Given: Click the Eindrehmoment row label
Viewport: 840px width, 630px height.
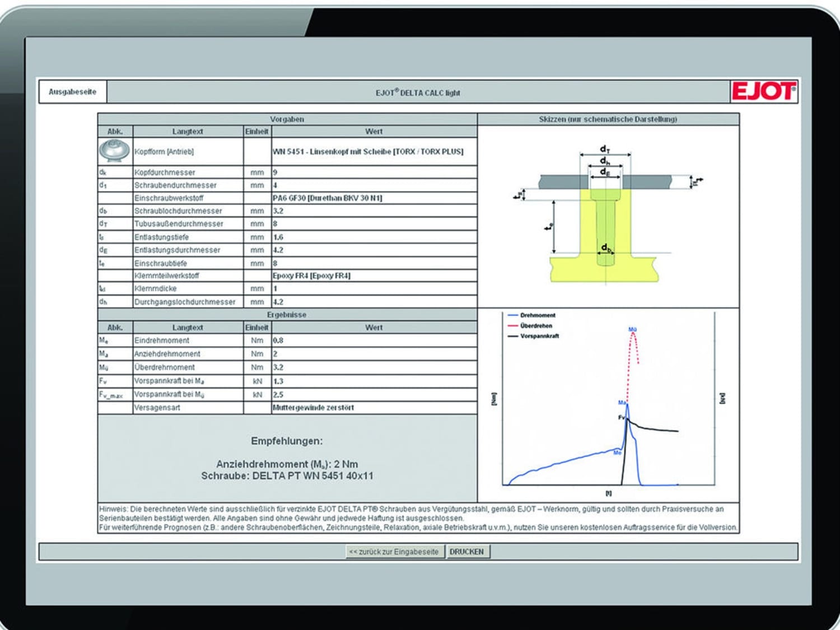Looking at the screenshot, I should (162, 340).
